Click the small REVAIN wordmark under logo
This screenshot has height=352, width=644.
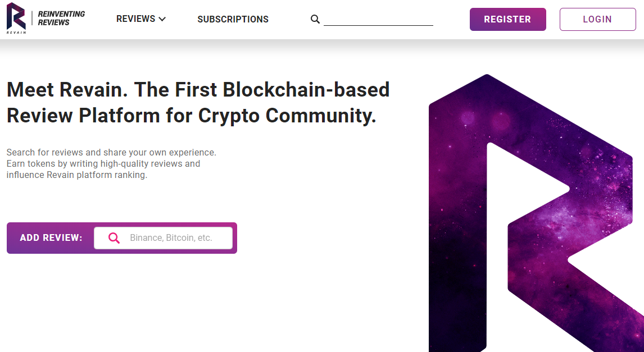[x=16, y=33]
